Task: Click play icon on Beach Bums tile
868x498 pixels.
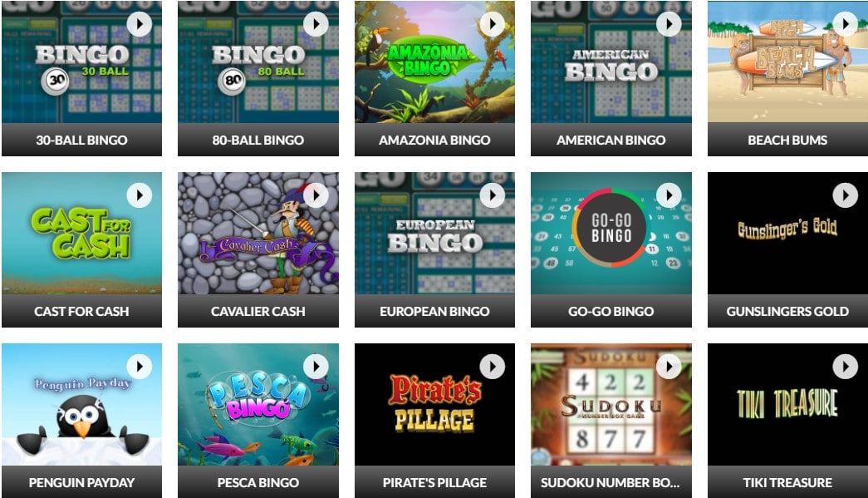Action: click(846, 24)
